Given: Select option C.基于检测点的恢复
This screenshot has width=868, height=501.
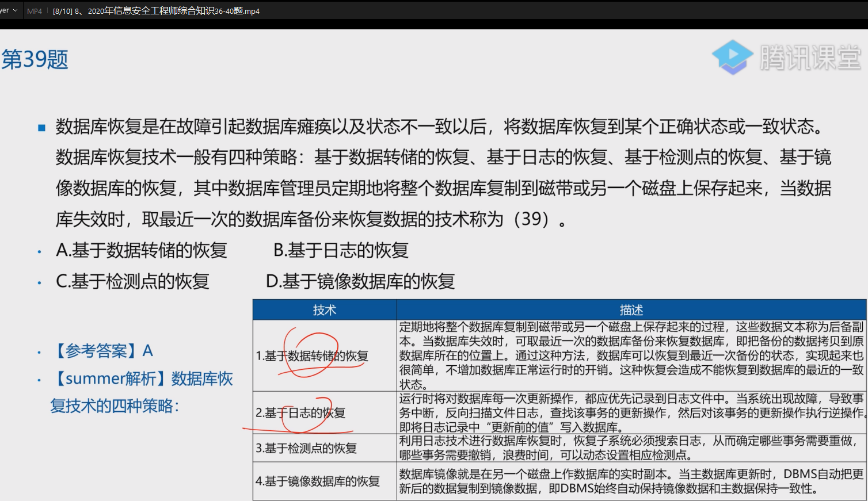Looking at the screenshot, I should click(x=132, y=281).
